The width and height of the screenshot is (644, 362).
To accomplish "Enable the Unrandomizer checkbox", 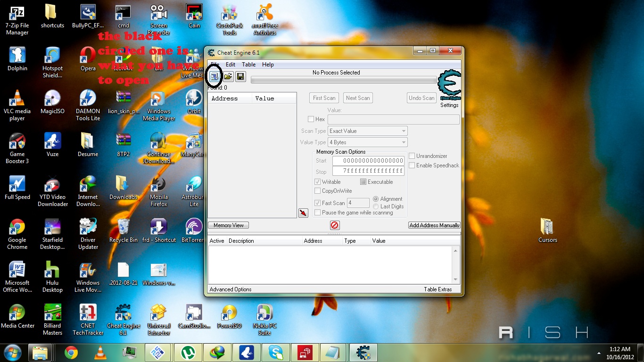I will [412, 156].
